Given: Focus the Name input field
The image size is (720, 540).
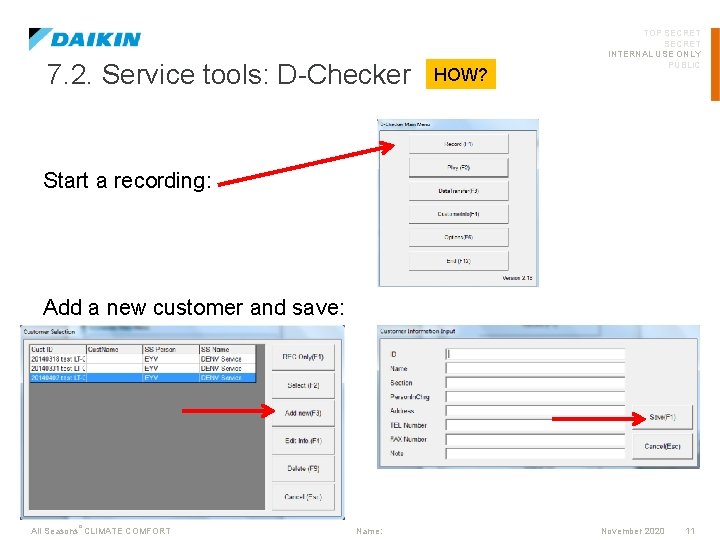Looking at the screenshot, I should [535, 368].
